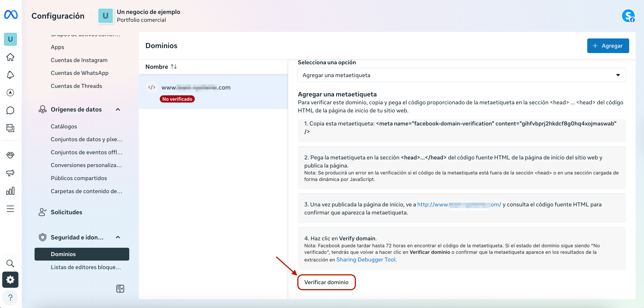Click the help question mark icon
The image size is (644, 308).
tap(10, 297)
